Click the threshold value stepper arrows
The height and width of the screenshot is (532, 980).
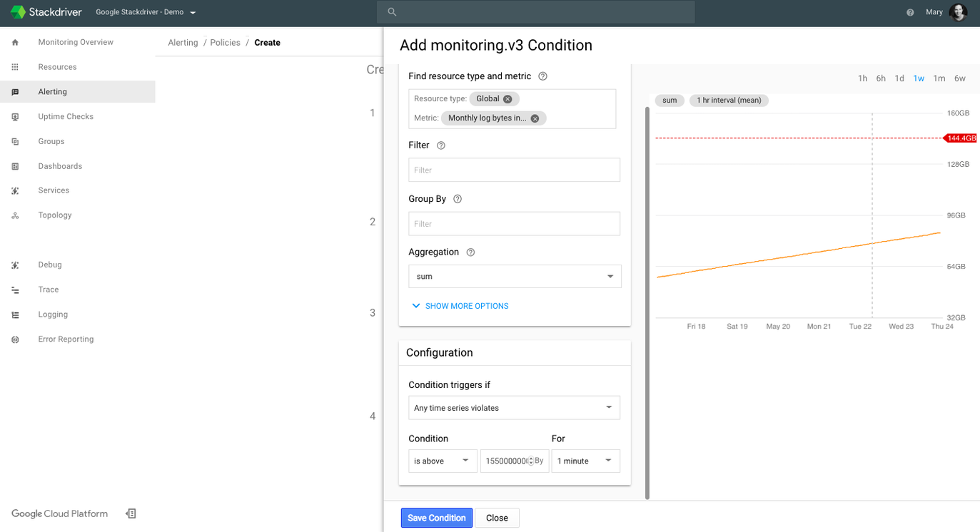click(530, 461)
